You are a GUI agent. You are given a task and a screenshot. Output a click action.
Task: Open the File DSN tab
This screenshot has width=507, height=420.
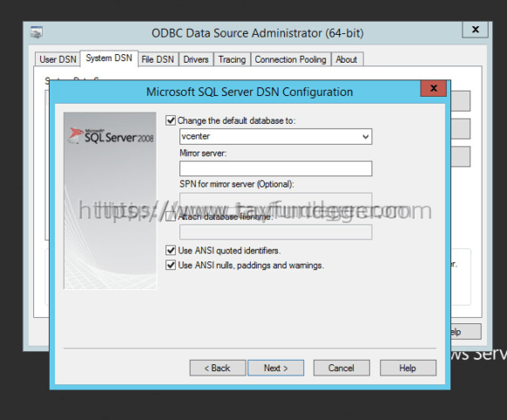click(x=158, y=59)
